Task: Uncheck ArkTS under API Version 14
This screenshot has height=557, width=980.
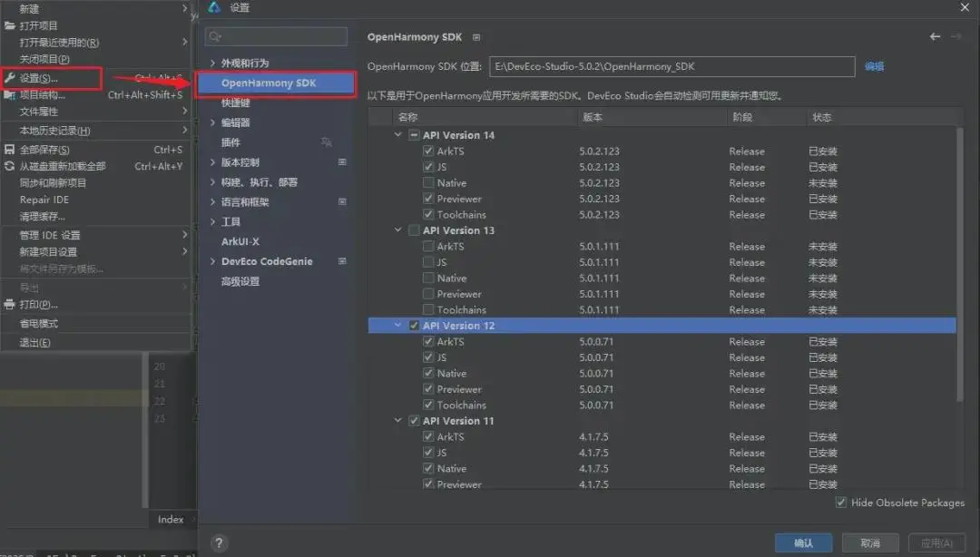Action: pyautogui.click(x=428, y=151)
